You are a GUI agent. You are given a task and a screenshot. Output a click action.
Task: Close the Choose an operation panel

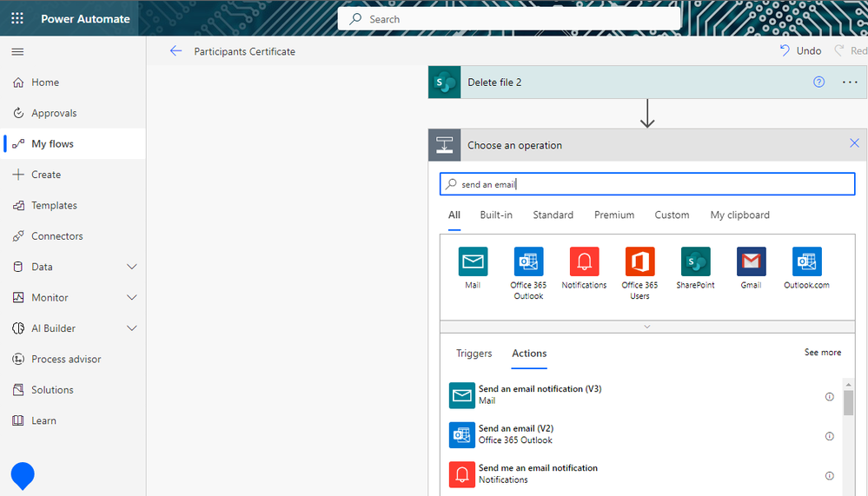click(854, 143)
